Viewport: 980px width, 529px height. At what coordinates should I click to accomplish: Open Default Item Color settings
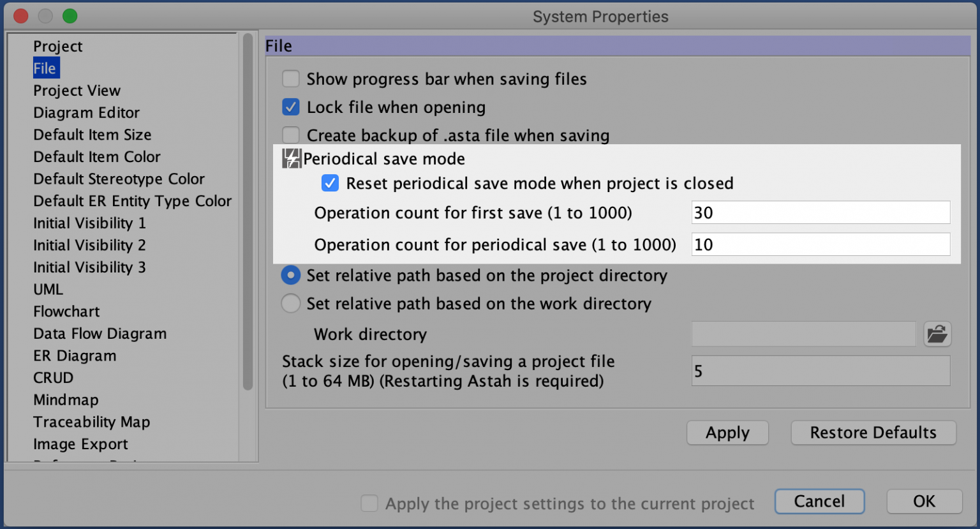tap(97, 157)
